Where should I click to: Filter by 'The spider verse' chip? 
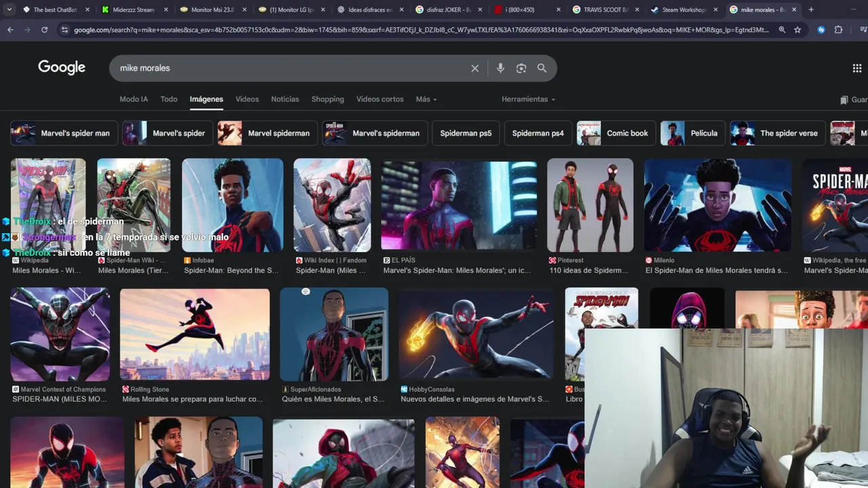[x=778, y=133]
